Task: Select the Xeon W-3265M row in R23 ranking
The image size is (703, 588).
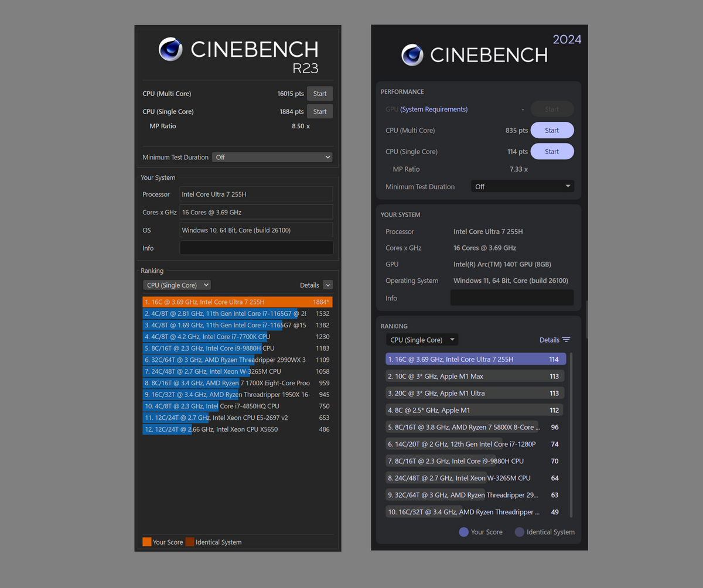Action: click(x=237, y=371)
